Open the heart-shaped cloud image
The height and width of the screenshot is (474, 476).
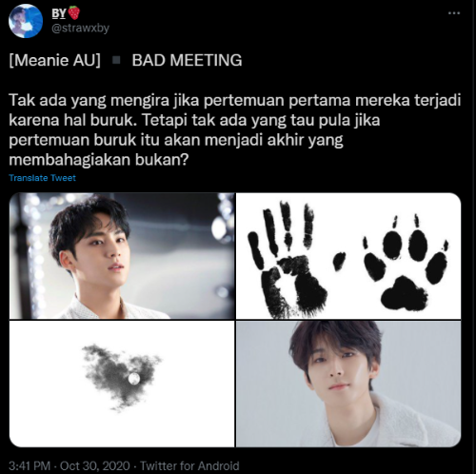pyautogui.click(x=122, y=384)
